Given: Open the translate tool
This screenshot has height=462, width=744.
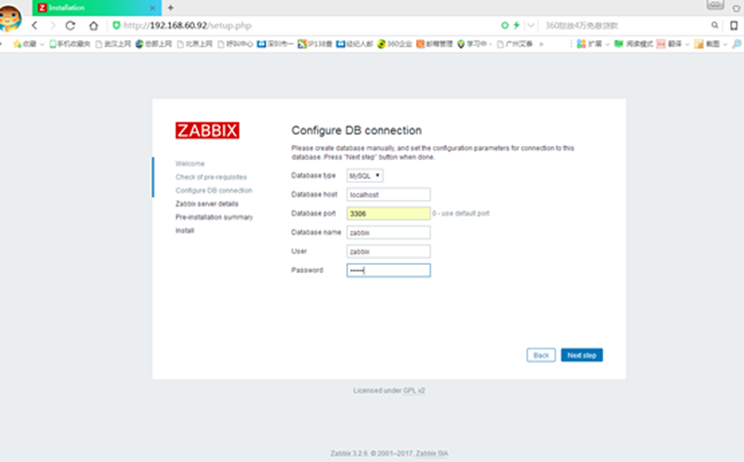Looking at the screenshot, I should pyautogui.click(x=669, y=44).
